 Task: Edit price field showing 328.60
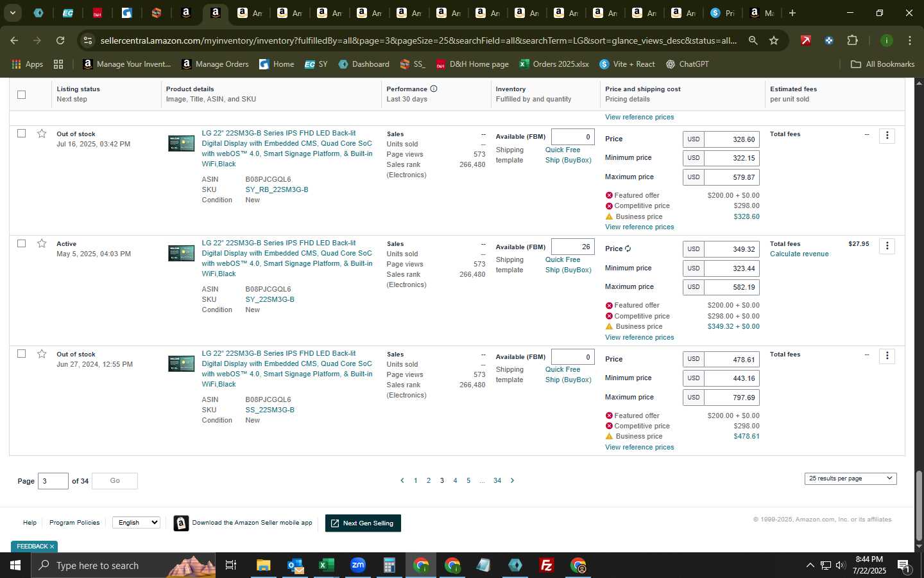pyautogui.click(x=732, y=139)
